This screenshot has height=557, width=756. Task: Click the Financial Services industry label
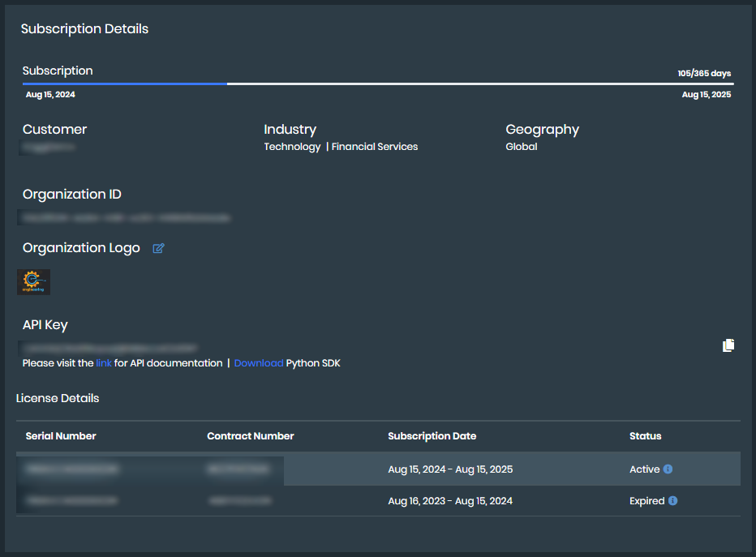point(374,146)
